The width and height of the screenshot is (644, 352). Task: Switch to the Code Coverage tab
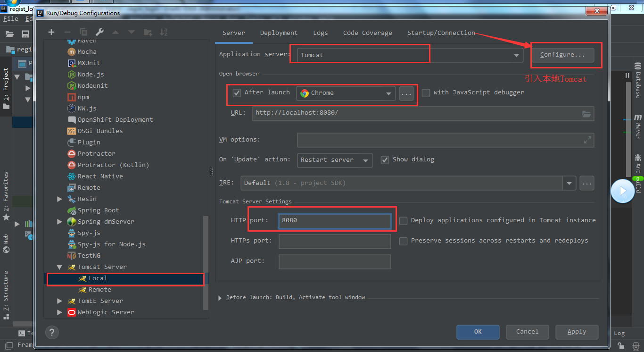[x=367, y=33]
